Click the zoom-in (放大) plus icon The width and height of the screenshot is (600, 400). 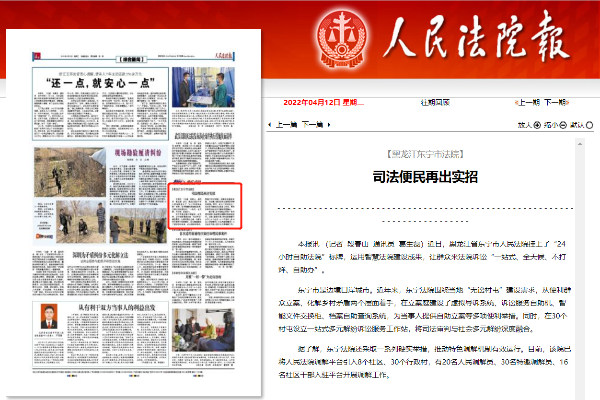[535, 126]
